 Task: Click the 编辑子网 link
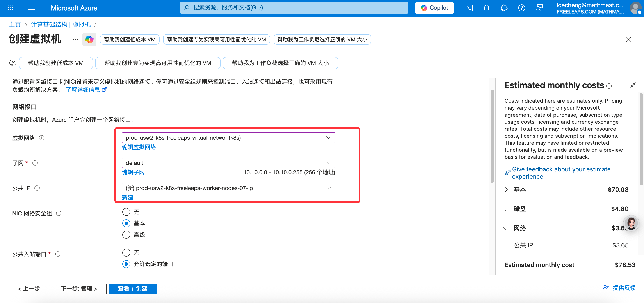[x=133, y=172]
